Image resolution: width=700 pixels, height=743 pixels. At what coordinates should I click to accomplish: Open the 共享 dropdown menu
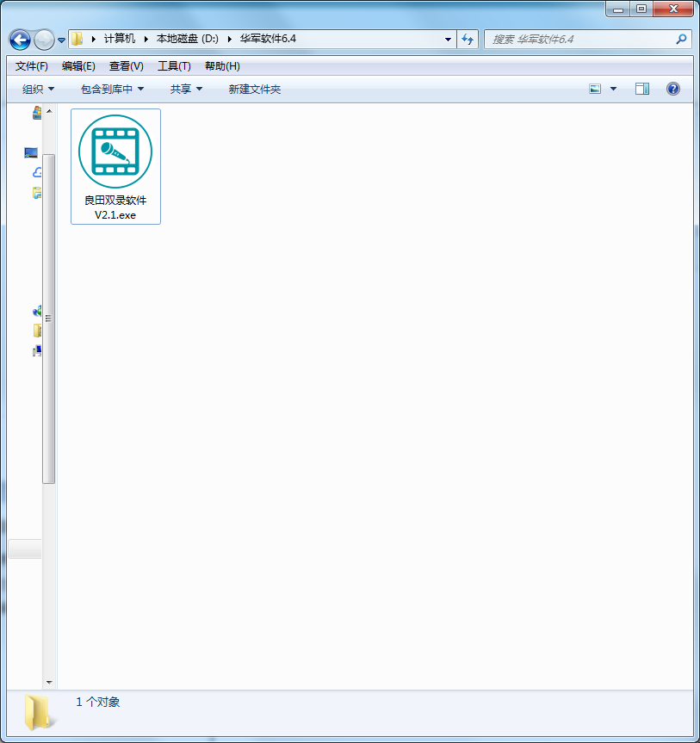[186, 89]
